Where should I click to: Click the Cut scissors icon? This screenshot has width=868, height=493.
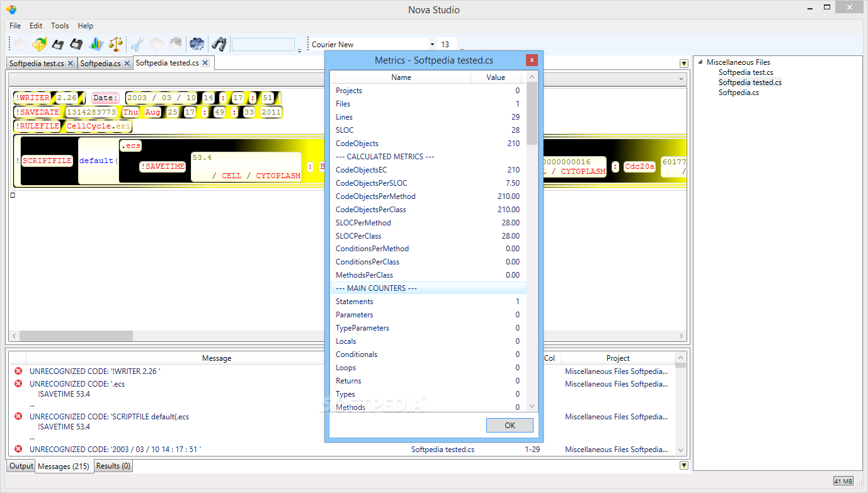tap(137, 44)
